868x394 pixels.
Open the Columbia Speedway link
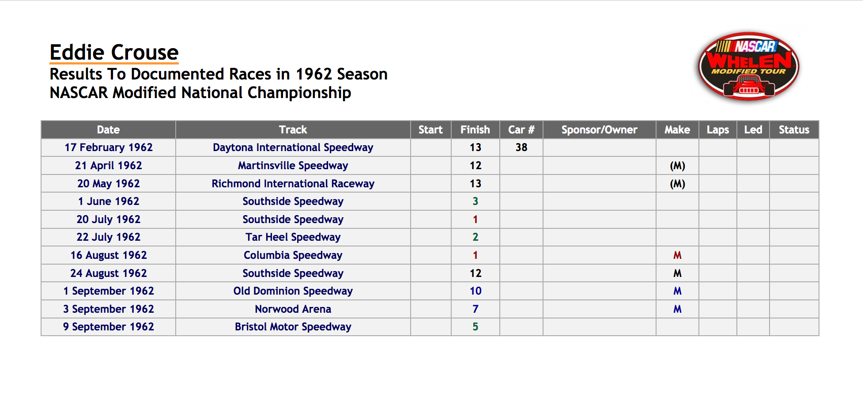[x=293, y=255]
